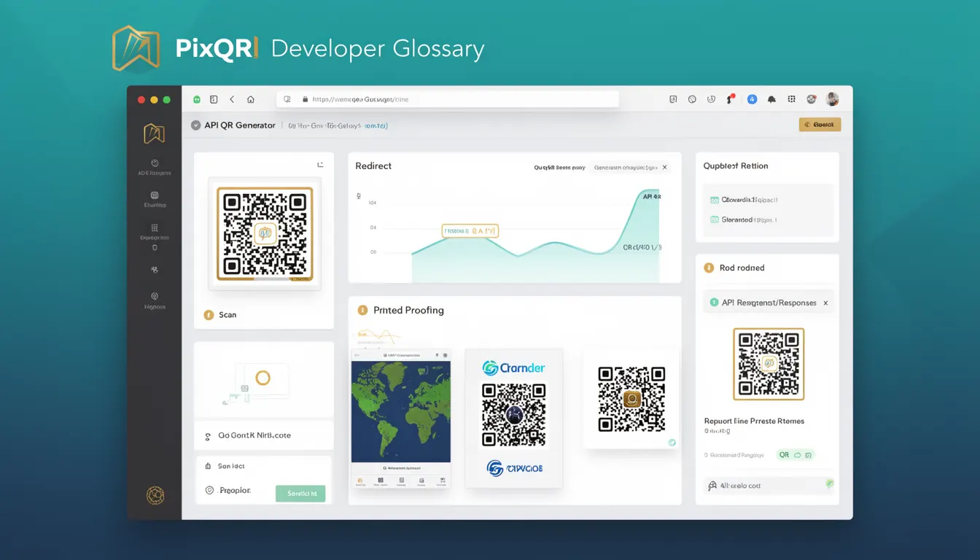Click the Scan label under the QR code
The height and width of the screenshot is (560, 980).
pos(227,315)
